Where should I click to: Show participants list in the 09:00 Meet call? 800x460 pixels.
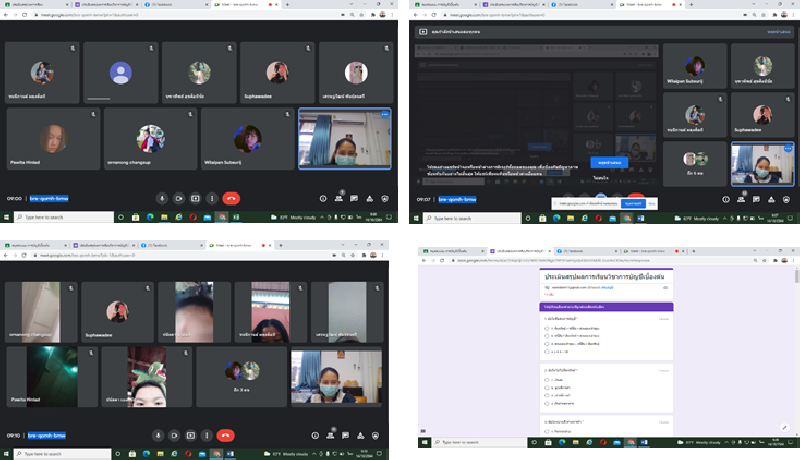pos(338,198)
